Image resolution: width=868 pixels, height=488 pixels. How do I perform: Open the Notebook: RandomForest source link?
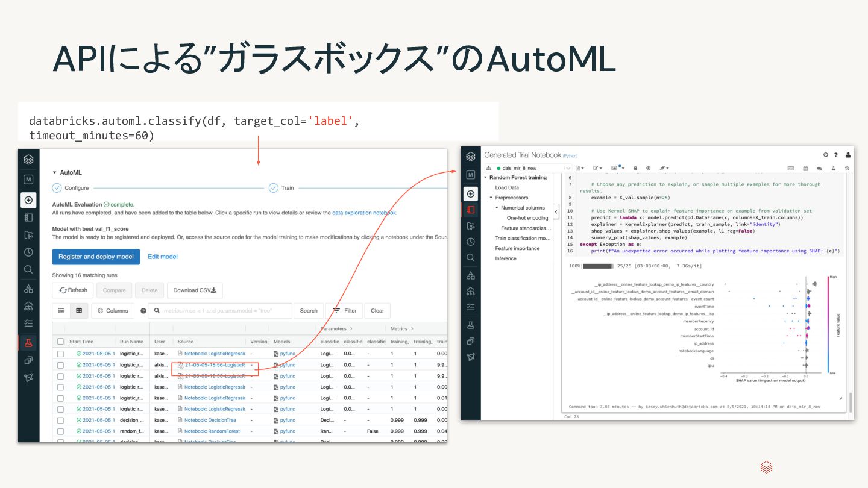(212, 431)
